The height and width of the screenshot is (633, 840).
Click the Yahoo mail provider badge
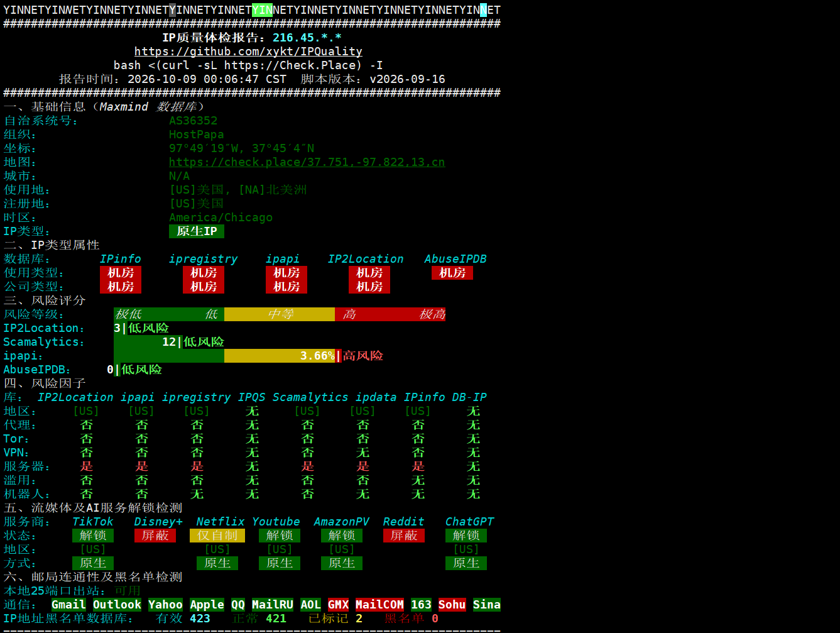(x=165, y=605)
